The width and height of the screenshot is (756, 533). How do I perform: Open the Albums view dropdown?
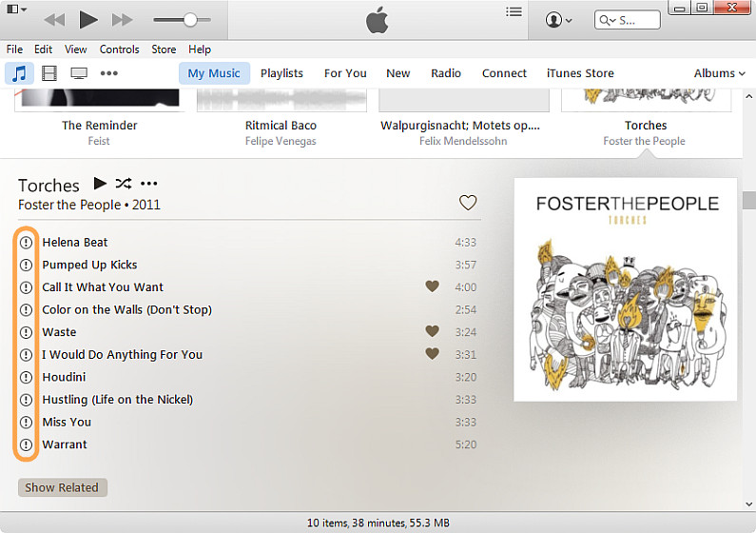point(719,73)
